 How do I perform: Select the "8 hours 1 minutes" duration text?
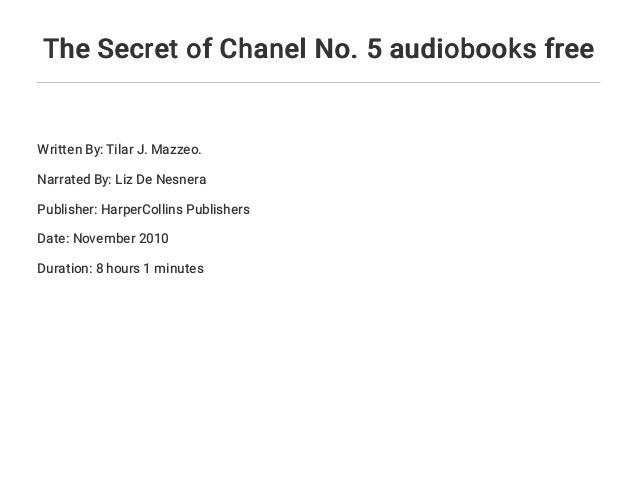(x=150, y=269)
